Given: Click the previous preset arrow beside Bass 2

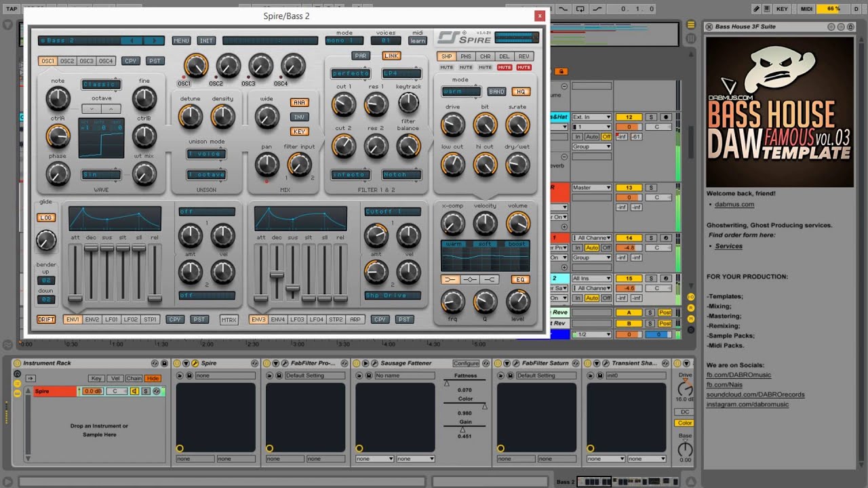Looking at the screenshot, I should 131,41.
